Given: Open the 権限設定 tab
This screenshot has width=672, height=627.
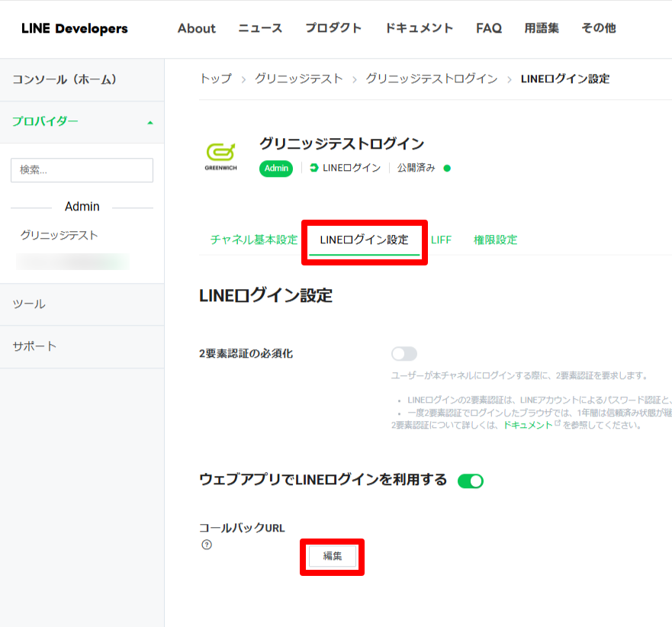Looking at the screenshot, I should pyautogui.click(x=496, y=240).
